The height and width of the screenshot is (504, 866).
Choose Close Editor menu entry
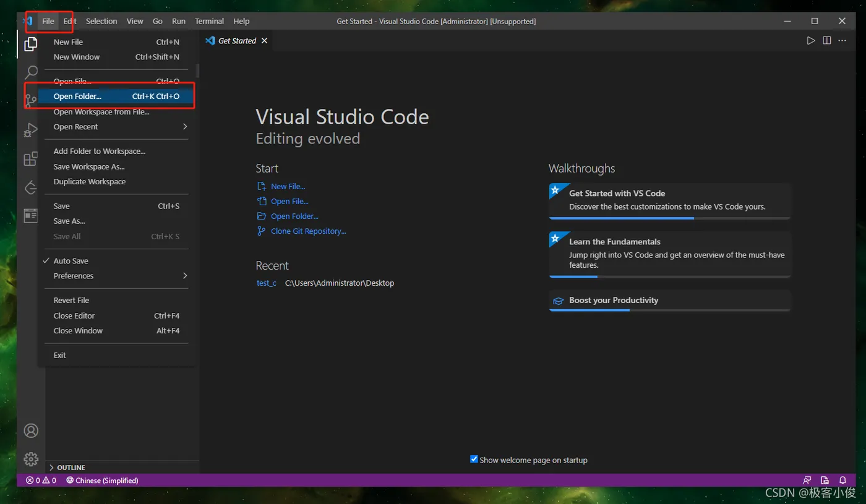(x=116, y=315)
